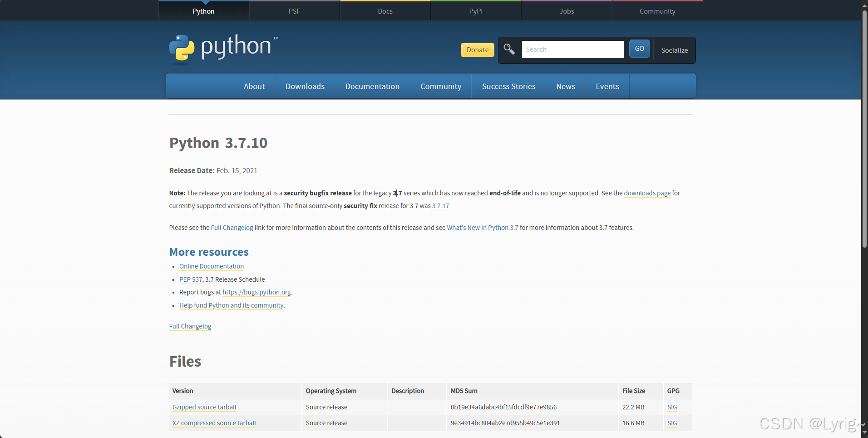868x438 pixels.
Task: Click the More resources heading
Action: tap(209, 252)
